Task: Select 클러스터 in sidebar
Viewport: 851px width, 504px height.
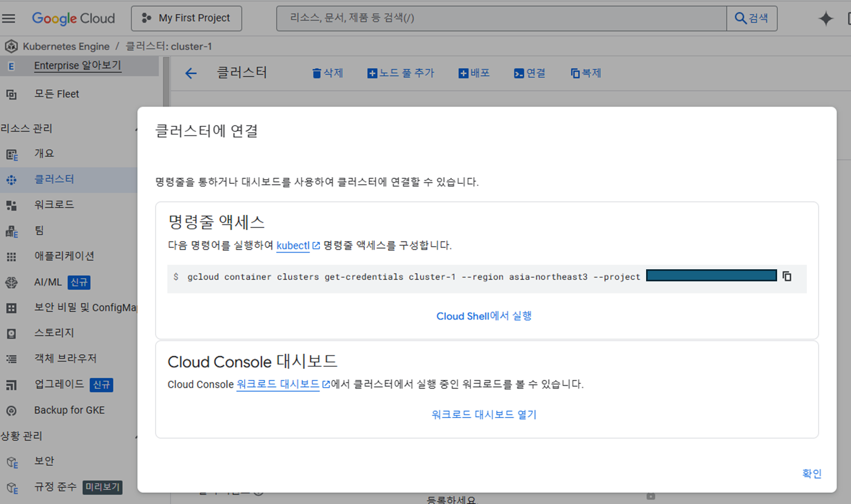Action: tap(54, 179)
